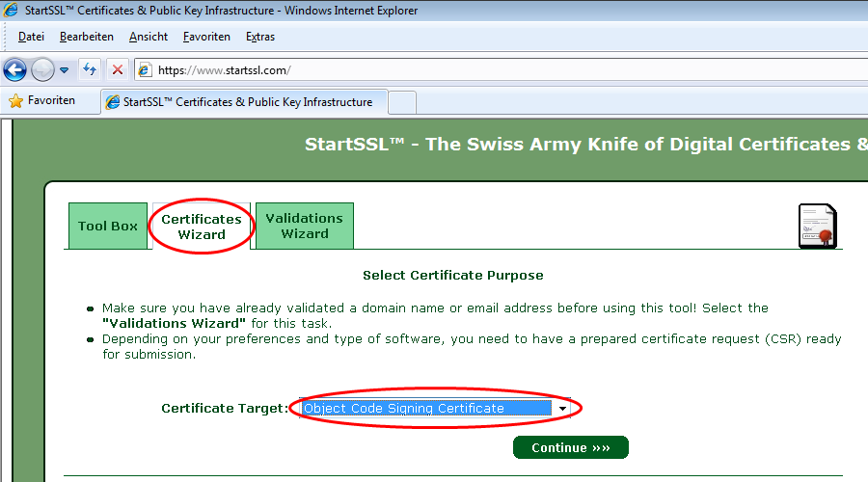Click the certificate document icon
The height and width of the screenshot is (482, 868).
click(818, 226)
